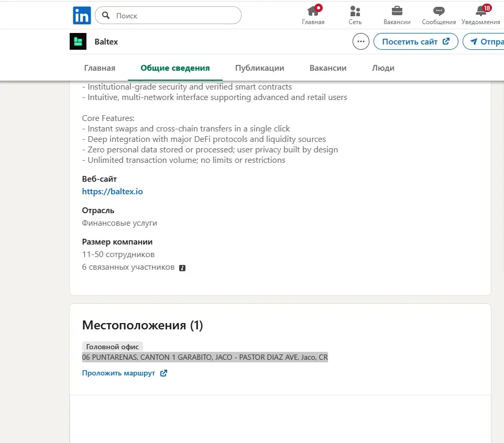Image resolution: width=504 pixels, height=443 pixels.
Task: Click the Размер компании label
Action: pyautogui.click(x=117, y=242)
